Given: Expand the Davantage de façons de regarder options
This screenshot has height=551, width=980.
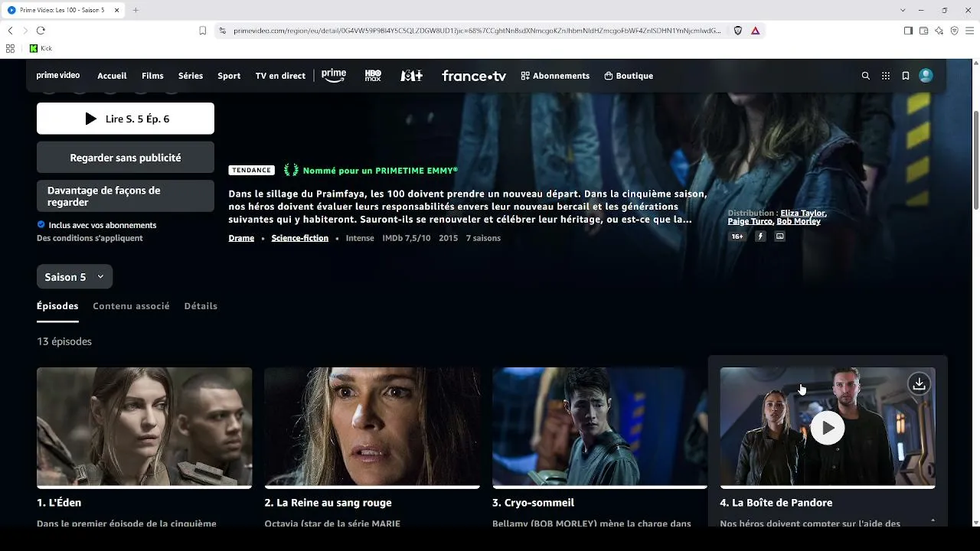Looking at the screenshot, I should coord(126,196).
